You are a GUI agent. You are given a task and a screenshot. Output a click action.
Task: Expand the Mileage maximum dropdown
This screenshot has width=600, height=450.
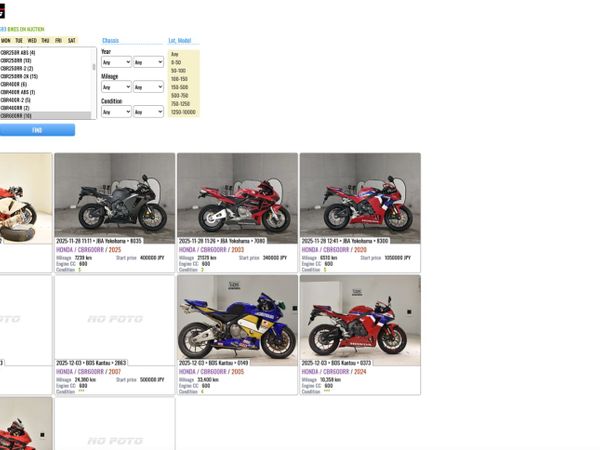[148, 87]
